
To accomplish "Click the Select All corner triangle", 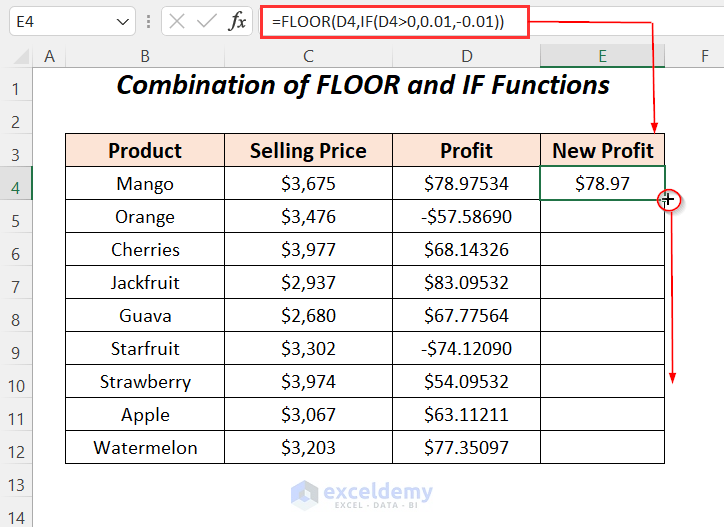I will point(17,57).
